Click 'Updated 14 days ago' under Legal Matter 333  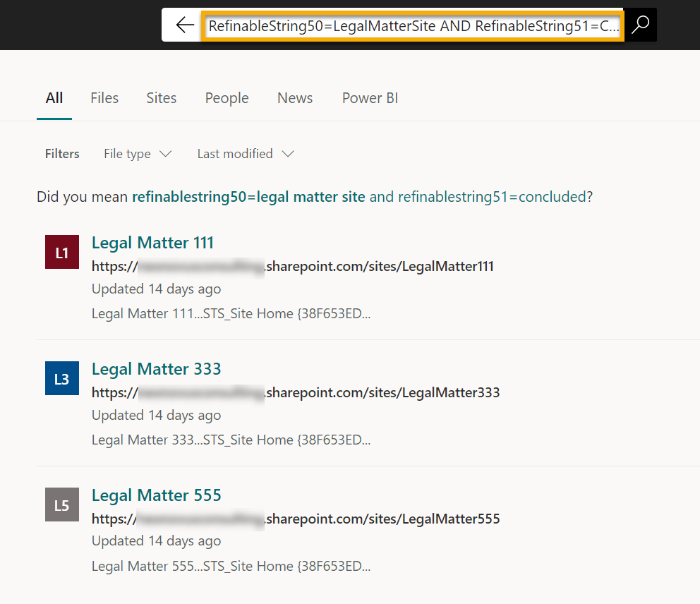coord(156,416)
